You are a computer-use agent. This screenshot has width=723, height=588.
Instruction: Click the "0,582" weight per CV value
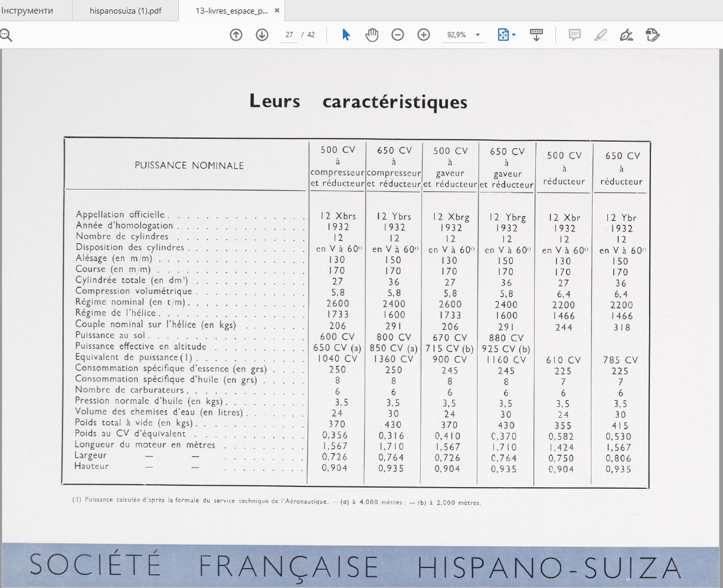click(x=561, y=436)
